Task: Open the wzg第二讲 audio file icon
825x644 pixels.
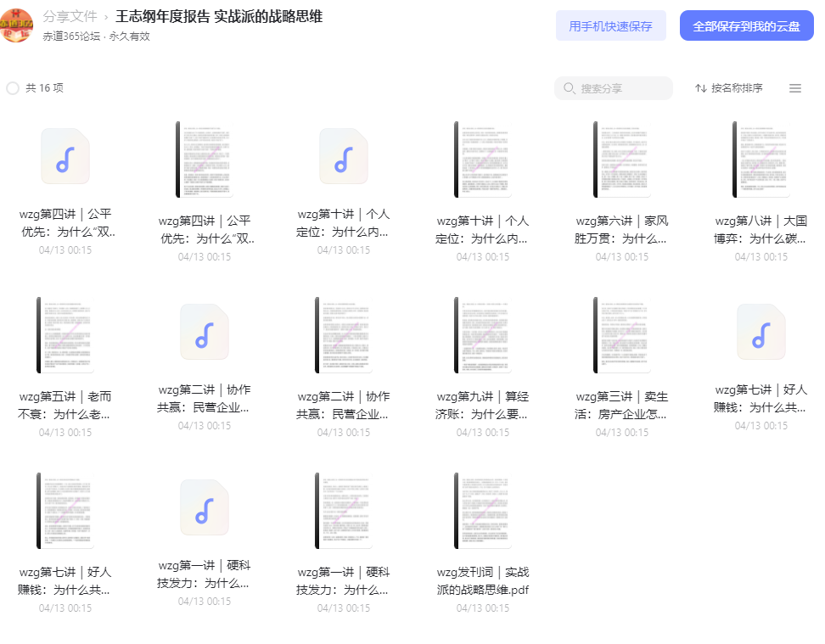Action: coord(205,332)
